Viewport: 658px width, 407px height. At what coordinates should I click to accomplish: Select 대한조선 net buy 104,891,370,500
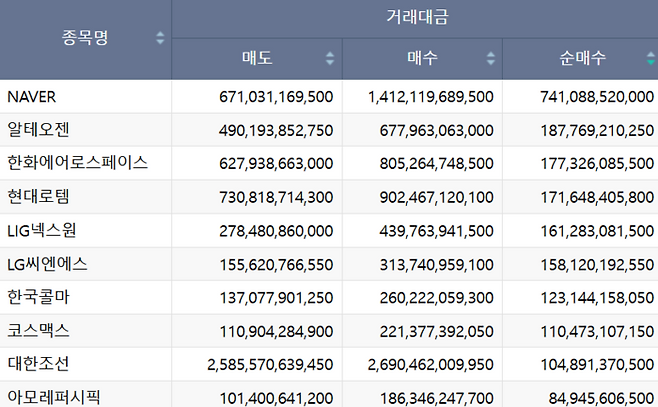tap(597, 365)
